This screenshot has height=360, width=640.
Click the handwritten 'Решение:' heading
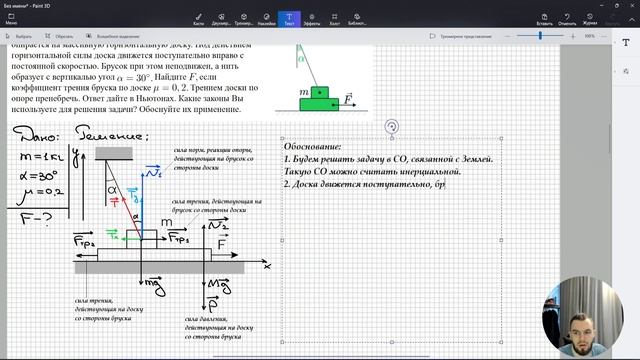point(112,133)
